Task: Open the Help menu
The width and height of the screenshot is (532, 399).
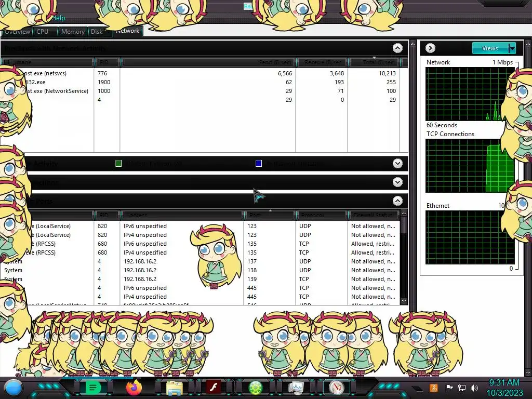Action: (58, 18)
